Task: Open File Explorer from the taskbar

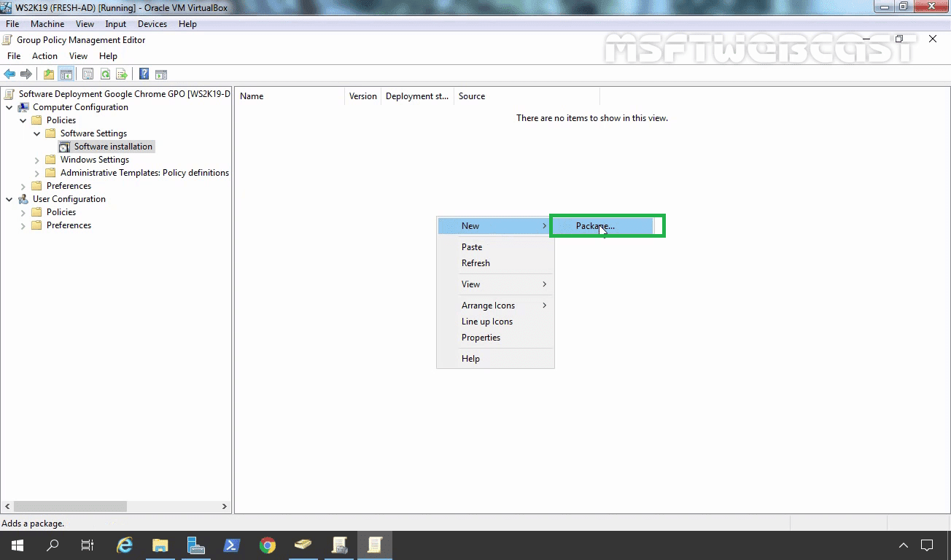Action: point(160,545)
